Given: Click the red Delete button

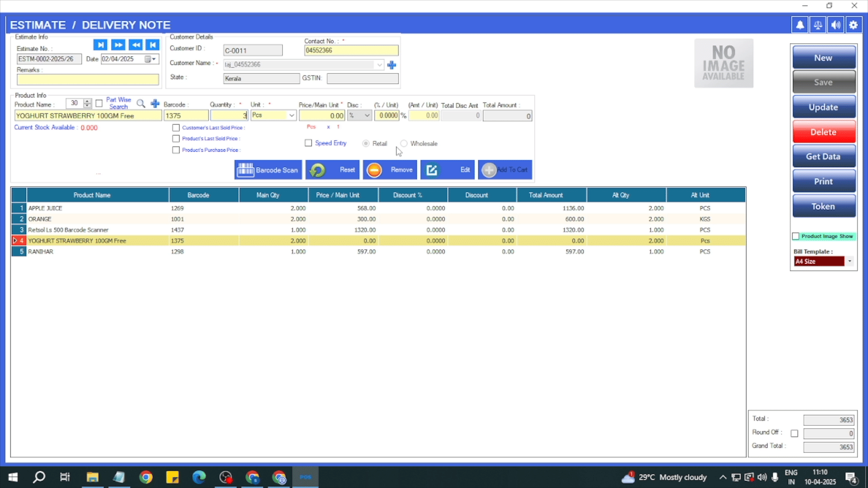Looking at the screenshot, I should click(823, 132).
